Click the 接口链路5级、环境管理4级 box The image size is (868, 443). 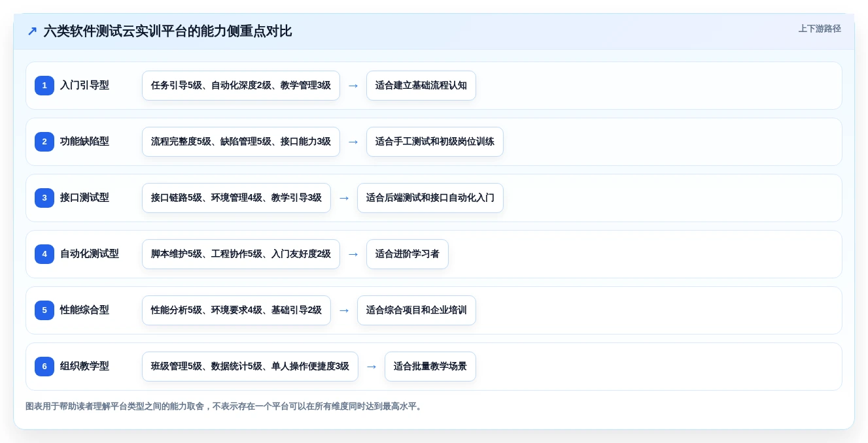(x=236, y=198)
